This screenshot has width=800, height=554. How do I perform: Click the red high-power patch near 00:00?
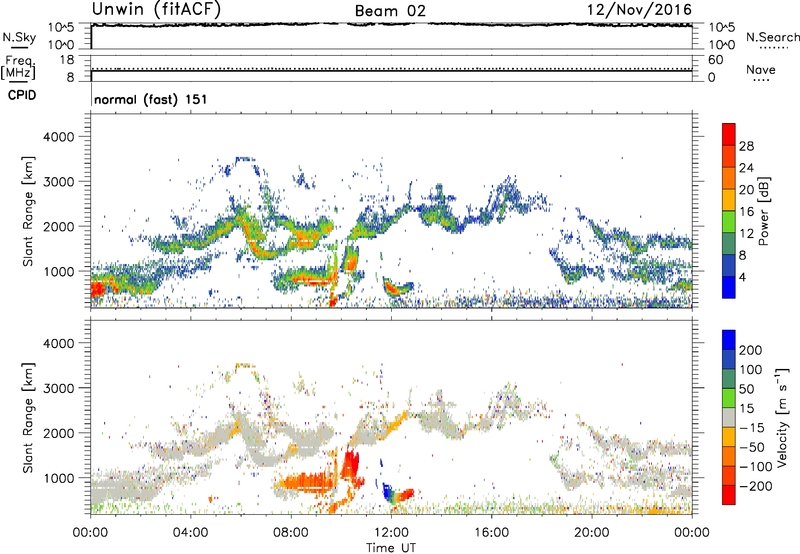[x=97, y=290]
